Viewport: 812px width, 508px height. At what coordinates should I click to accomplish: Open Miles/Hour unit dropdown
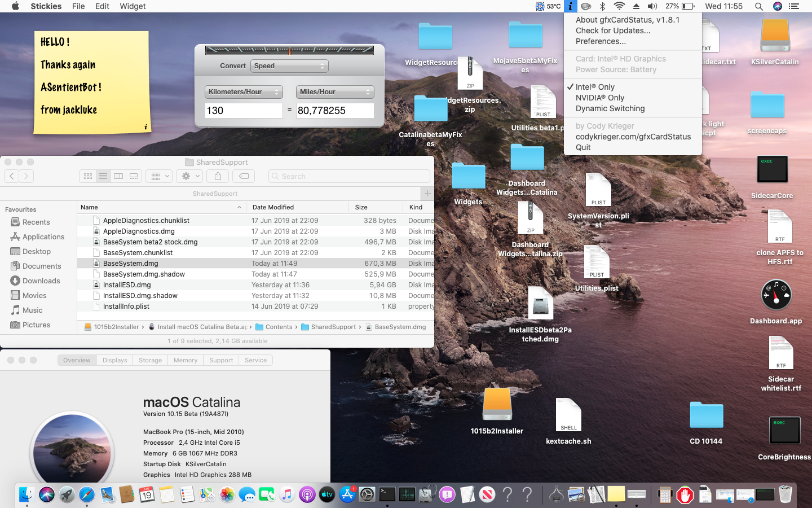335,91
